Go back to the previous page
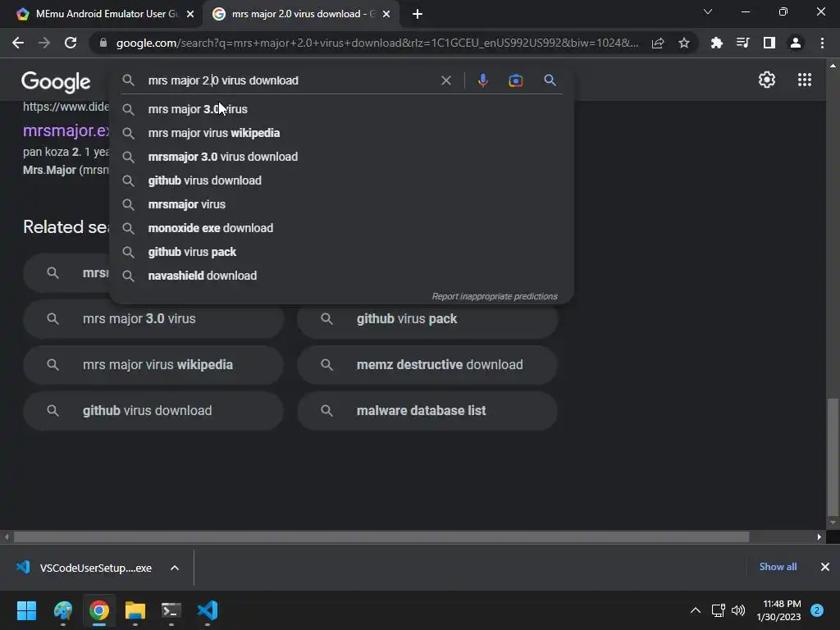The image size is (840, 630). pyautogui.click(x=18, y=43)
